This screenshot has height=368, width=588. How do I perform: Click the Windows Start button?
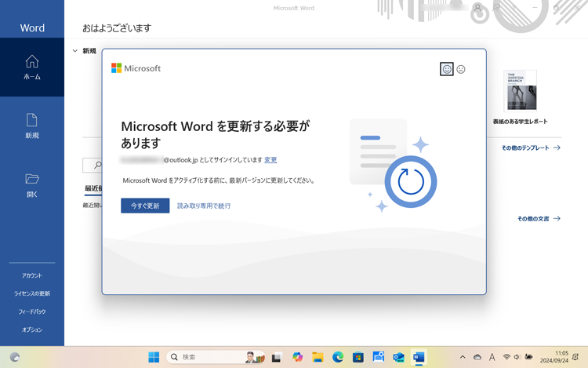point(154,357)
